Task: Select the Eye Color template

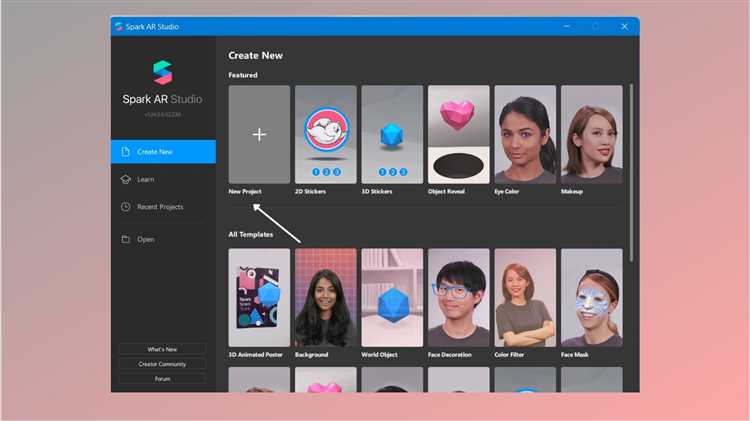Action: (525, 134)
